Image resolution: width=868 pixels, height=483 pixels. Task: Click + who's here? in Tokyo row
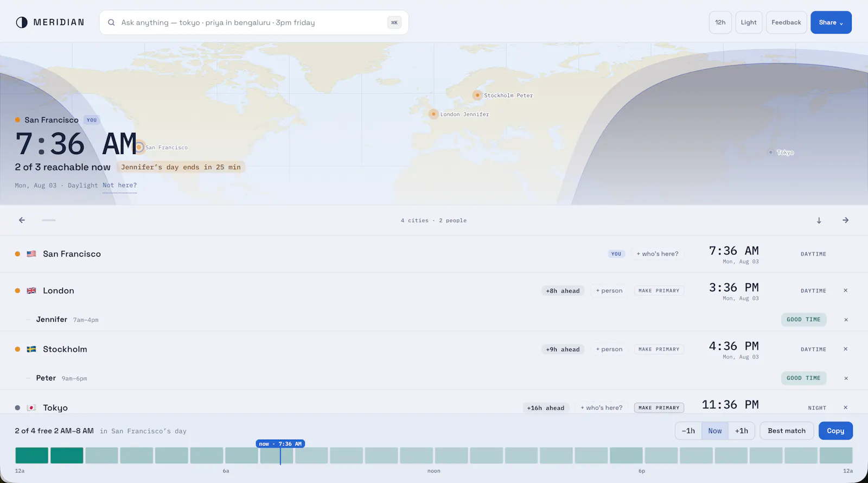(602, 408)
